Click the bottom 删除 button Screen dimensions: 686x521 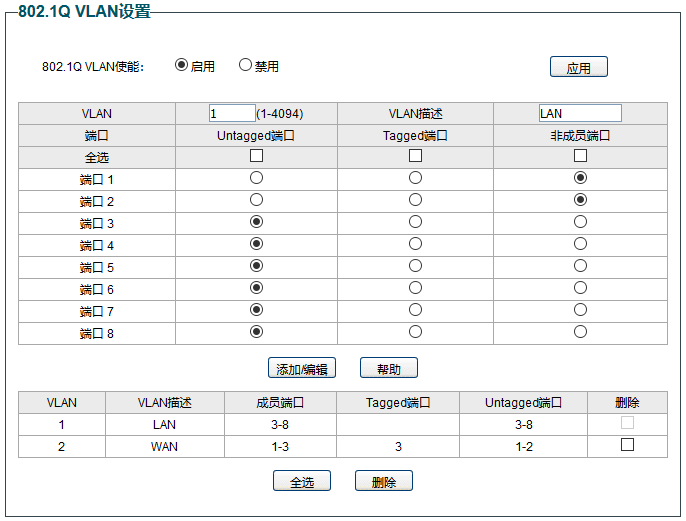(x=384, y=481)
